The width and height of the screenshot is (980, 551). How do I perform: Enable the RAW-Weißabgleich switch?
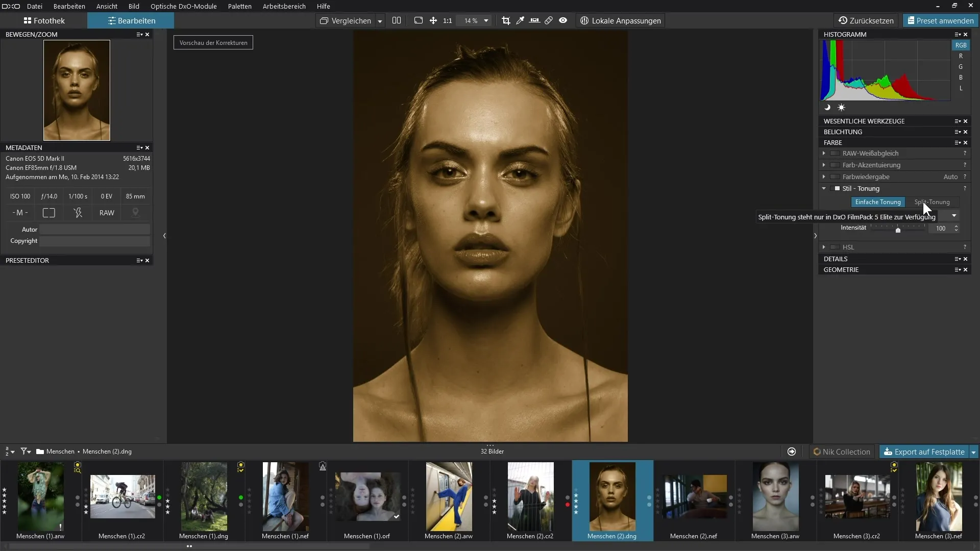[x=835, y=153]
